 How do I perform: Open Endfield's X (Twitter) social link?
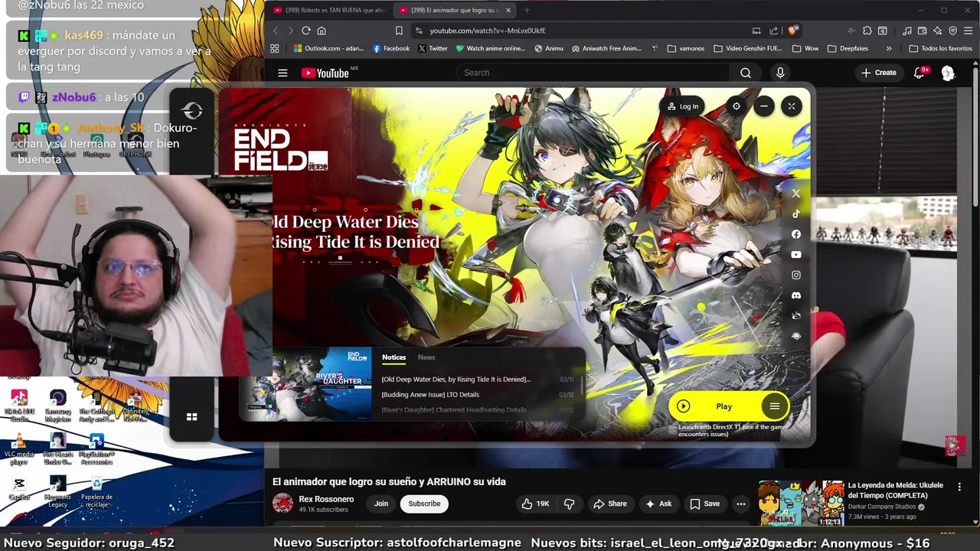796,194
